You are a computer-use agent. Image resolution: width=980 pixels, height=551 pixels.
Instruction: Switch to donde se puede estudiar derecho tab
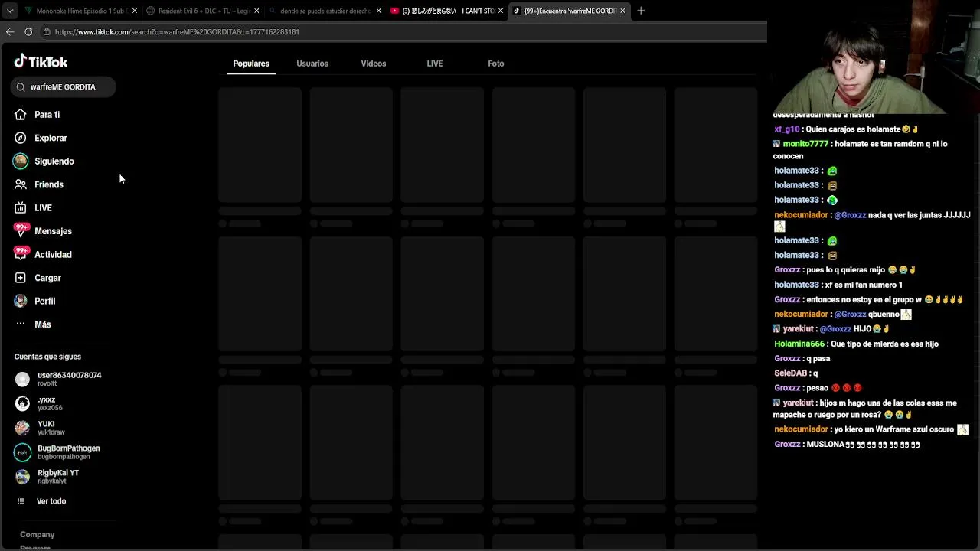point(324,11)
